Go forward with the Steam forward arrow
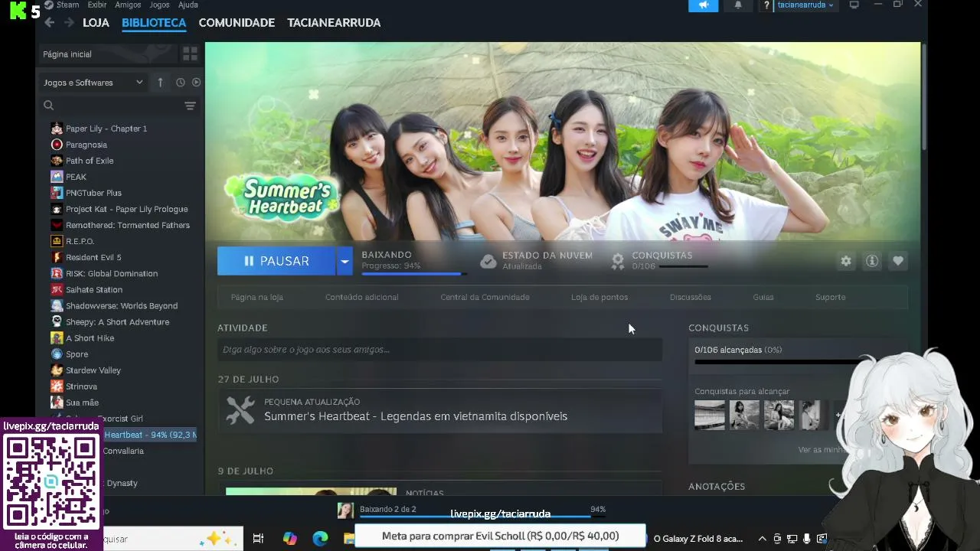The width and height of the screenshot is (980, 551). point(69,23)
